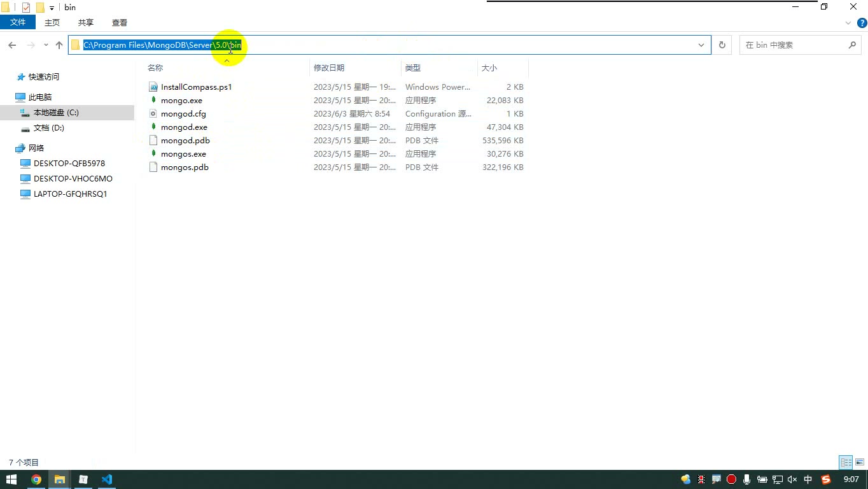Select the mongod.pdb file
Screen dimensions: 868x489
[185, 141]
